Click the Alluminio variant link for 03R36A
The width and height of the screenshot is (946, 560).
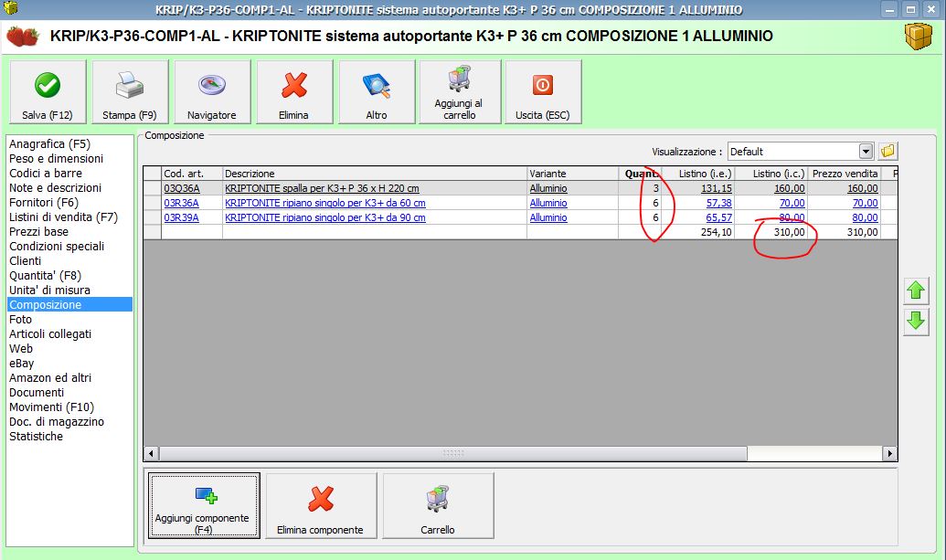tap(548, 203)
